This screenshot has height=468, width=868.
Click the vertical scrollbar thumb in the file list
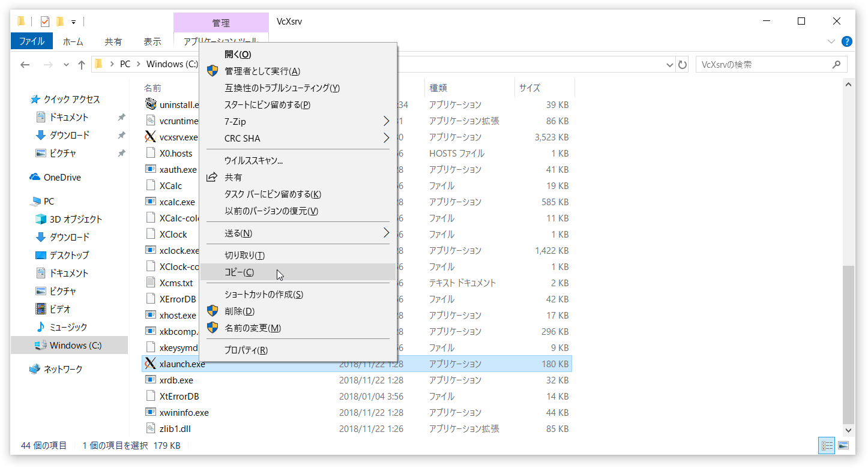tap(848, 344)
